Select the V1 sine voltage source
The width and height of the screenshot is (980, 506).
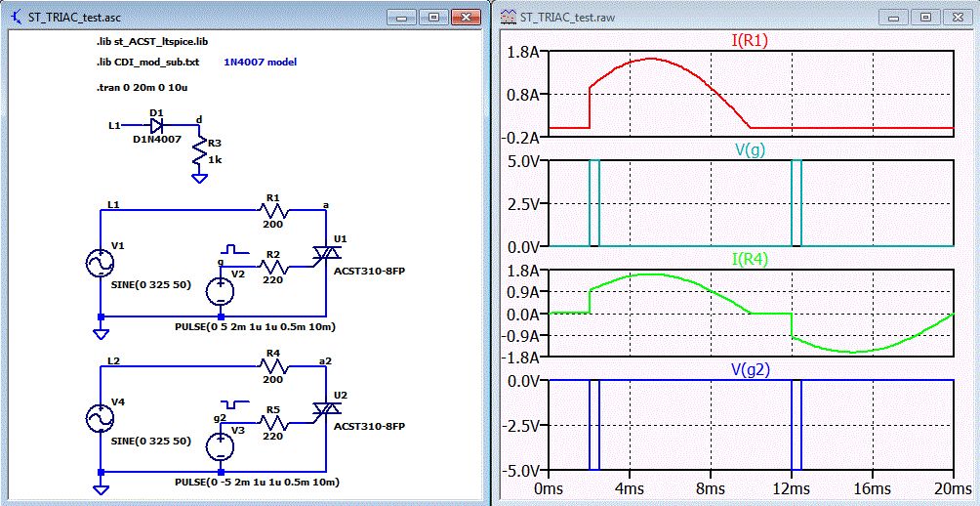pos(101,265)
